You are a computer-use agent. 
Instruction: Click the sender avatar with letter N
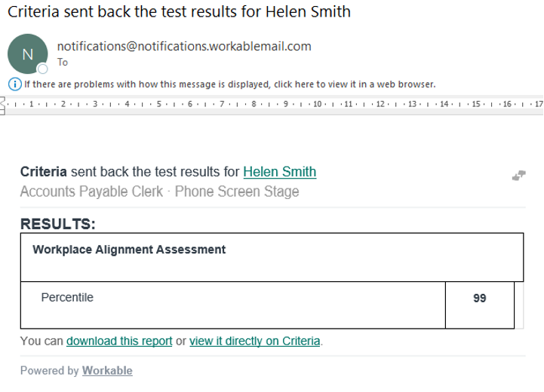click(x=27, y=54)
